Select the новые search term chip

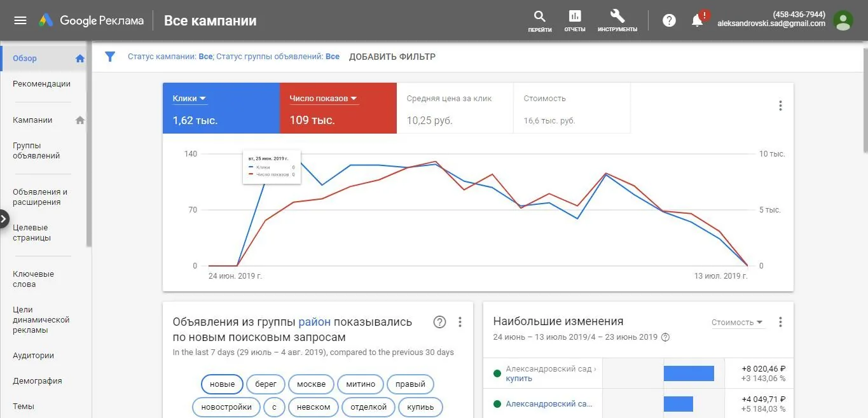tap(223, 384)
